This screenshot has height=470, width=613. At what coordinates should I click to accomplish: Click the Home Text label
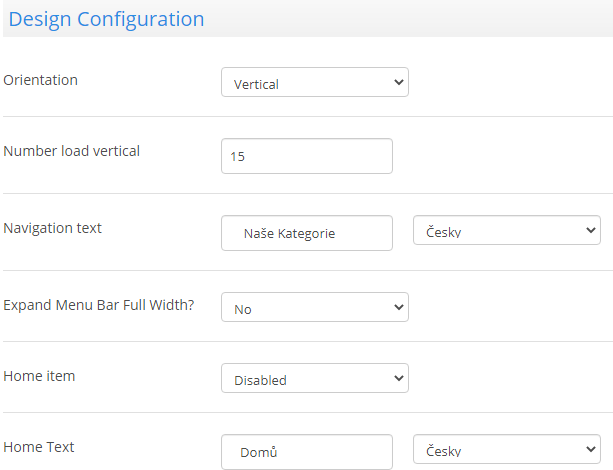[39, 447]
